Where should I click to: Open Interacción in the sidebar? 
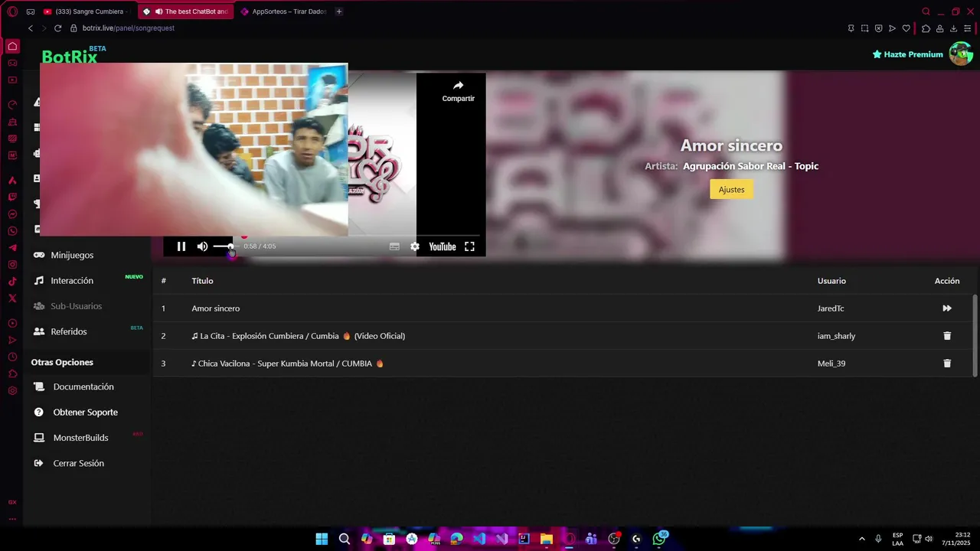point(72,281)
